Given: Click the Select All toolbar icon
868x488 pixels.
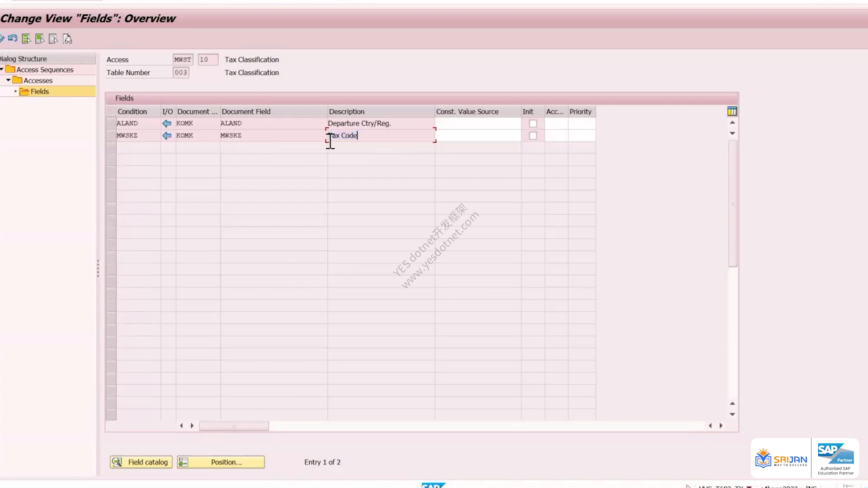Looking at the screenshot, I should [26, 39].
